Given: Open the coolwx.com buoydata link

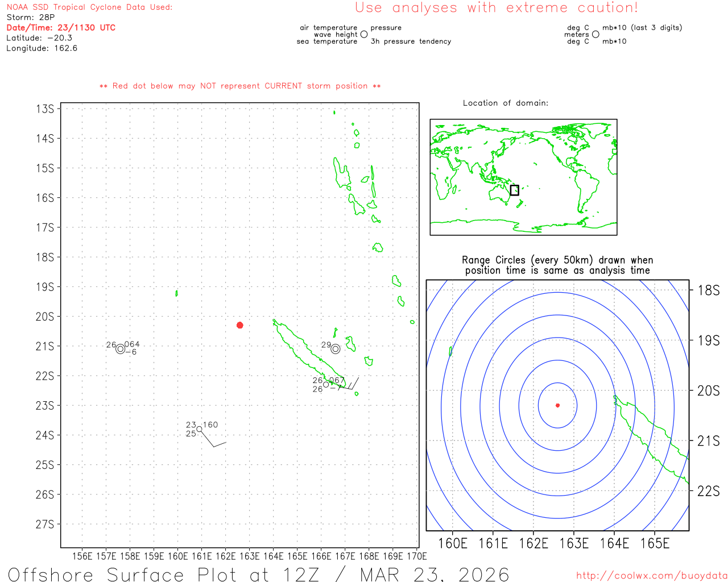Looking at the screenshot, I should point(652,576).
